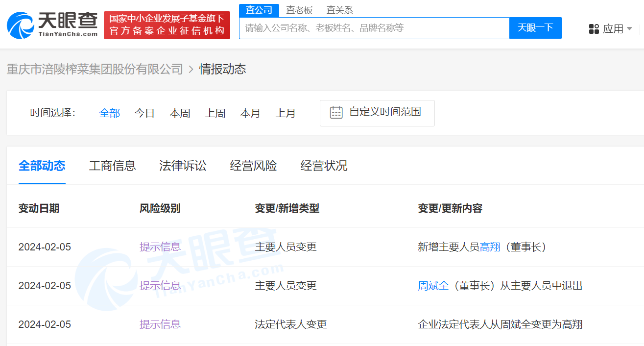This screenshot has height=346, width=644.
Task: Click the calendar icon for custom range
Action: (x=336, y=112)
